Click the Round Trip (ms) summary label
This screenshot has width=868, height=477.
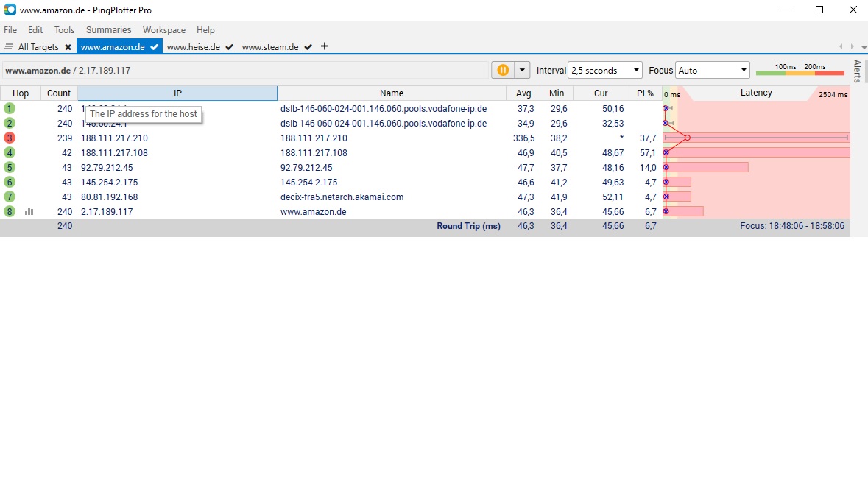pos(468,226)
